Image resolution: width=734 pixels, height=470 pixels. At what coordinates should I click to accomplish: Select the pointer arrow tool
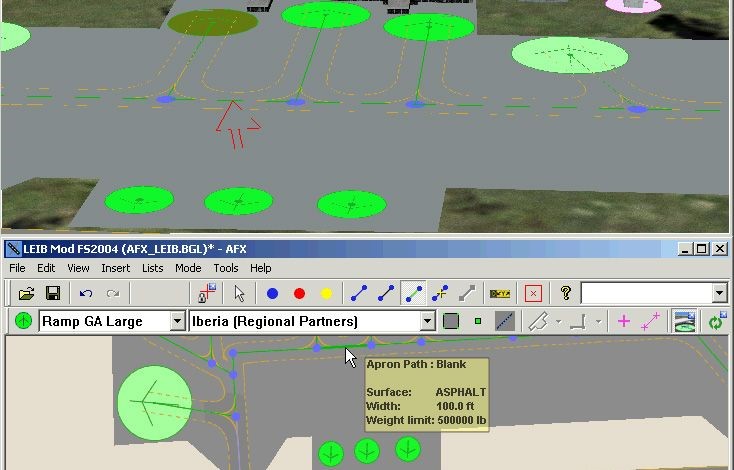point(239,293)
